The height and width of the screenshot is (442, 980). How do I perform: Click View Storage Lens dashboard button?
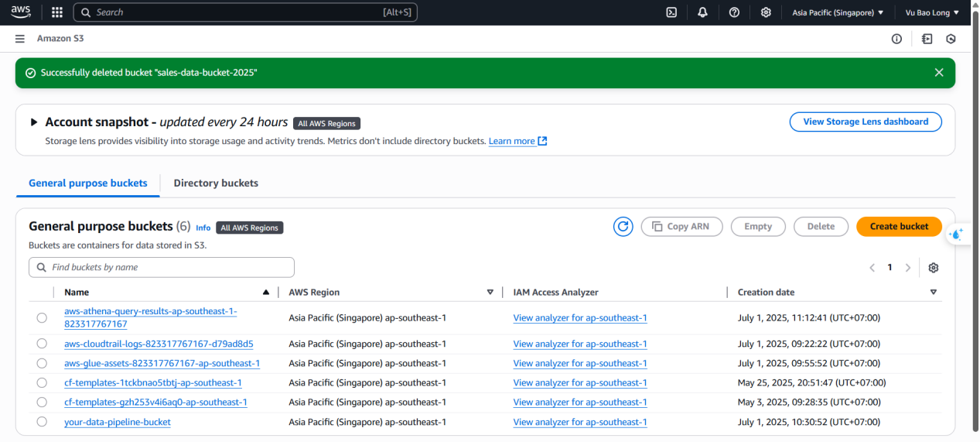(866, 122)
